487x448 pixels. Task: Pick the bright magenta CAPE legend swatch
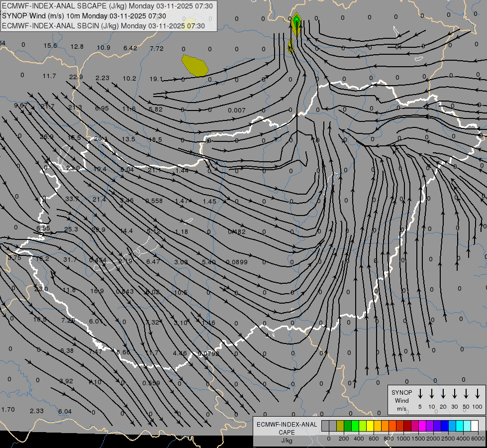tap(422, 426)
